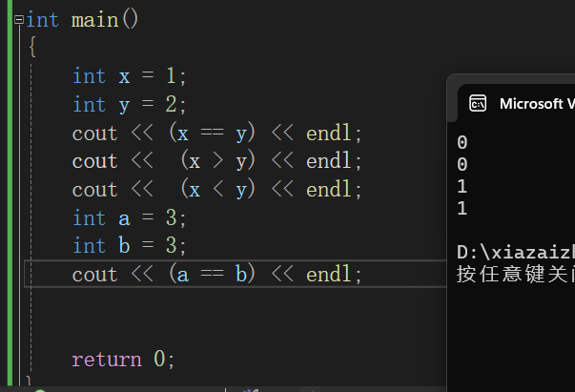Click the '按任意键关' prompt in console
Screen dimensions: 575x392
515,275
